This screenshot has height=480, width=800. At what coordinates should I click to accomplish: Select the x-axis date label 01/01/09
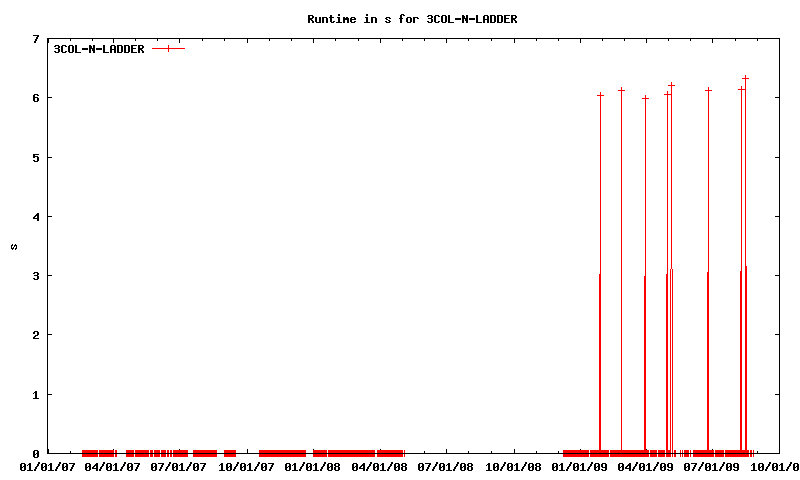(x=580, y=466)
